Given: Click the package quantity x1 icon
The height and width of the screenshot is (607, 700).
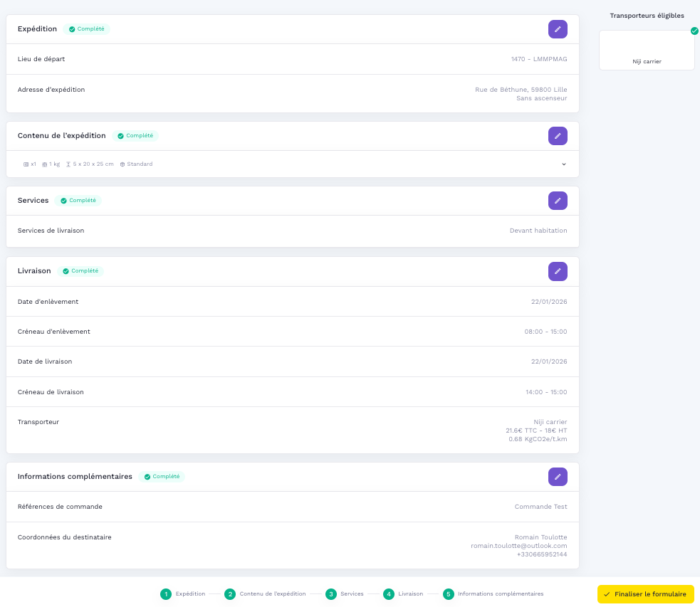Looking at the screenshot, I should 26,164.
